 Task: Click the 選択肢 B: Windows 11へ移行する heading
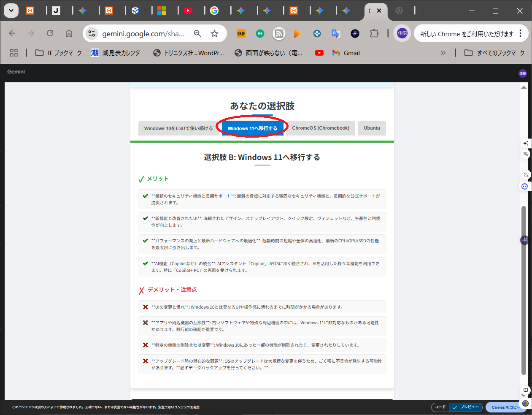point(262,157)
